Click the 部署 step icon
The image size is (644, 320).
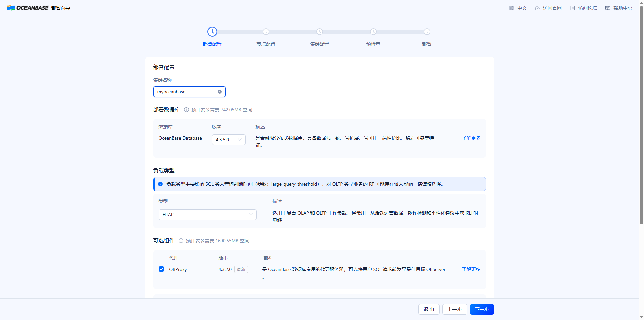coord(427,32)
